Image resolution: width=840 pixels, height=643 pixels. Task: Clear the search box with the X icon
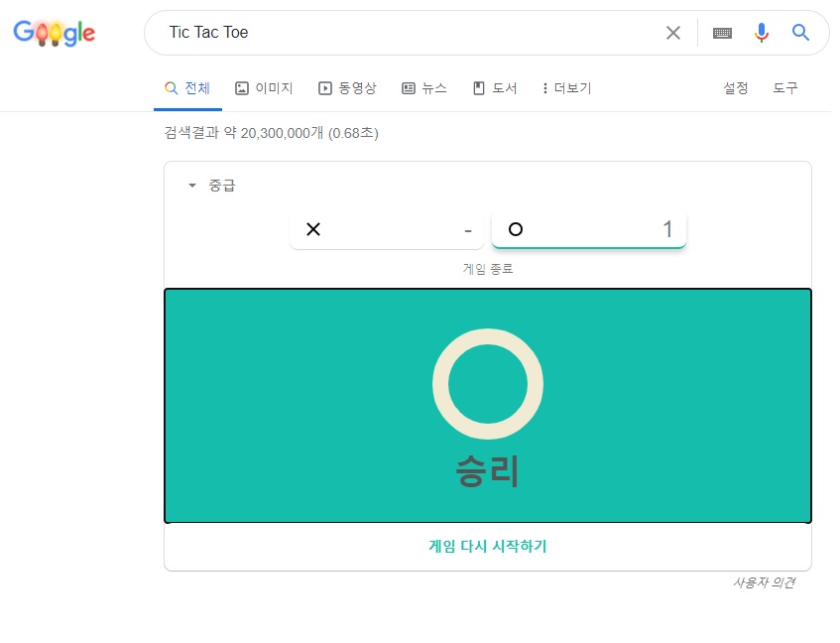pyautogui.click(x=672, y=33)
